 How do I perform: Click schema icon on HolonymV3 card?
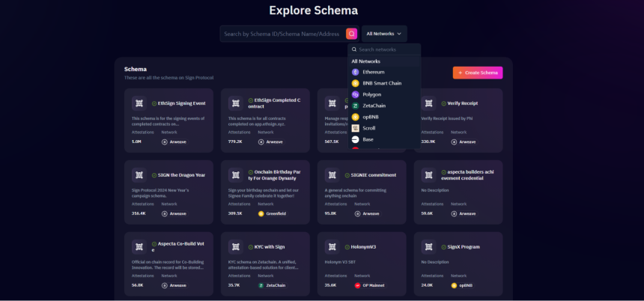pyautogui.click(x=332, y=247)
